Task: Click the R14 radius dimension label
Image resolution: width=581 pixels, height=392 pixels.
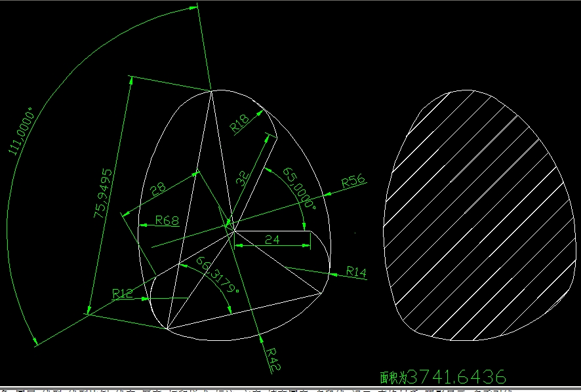Action: (356, 272)
